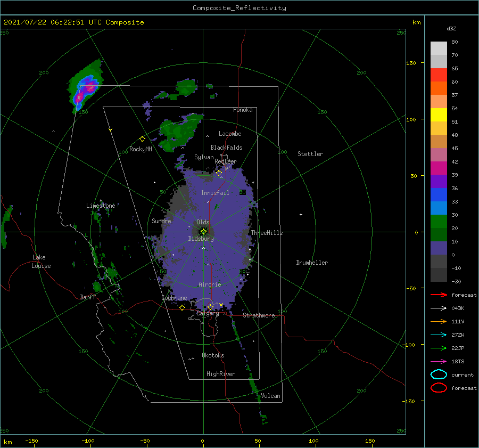This screenshot has width=479, height=448.
Task: Click the yellow 150 tick on right axis
Action: pyautogui.click(x=411, y=63)
